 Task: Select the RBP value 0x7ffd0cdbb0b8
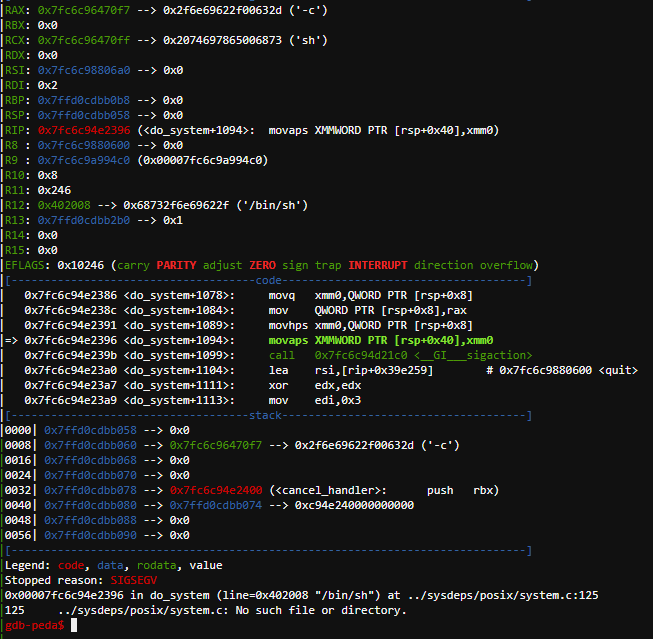pos(84,100)
